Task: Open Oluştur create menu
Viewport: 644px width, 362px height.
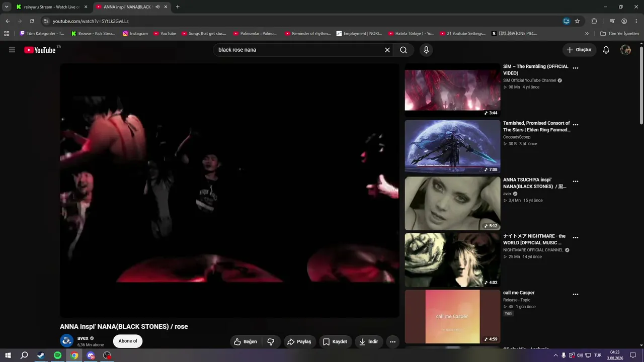Action: pos(579,50)
